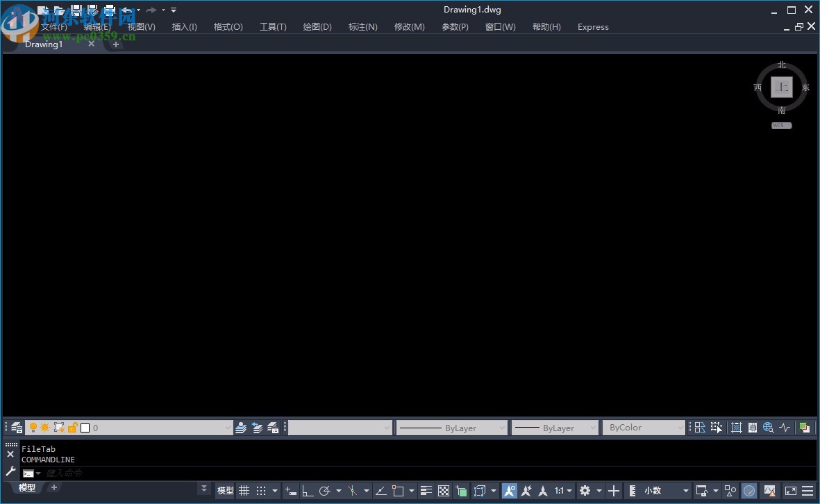Image resolution: width=820 pixels, height=504 pixels.
Task: Click inside the command line input field
Action: (104, 473)
